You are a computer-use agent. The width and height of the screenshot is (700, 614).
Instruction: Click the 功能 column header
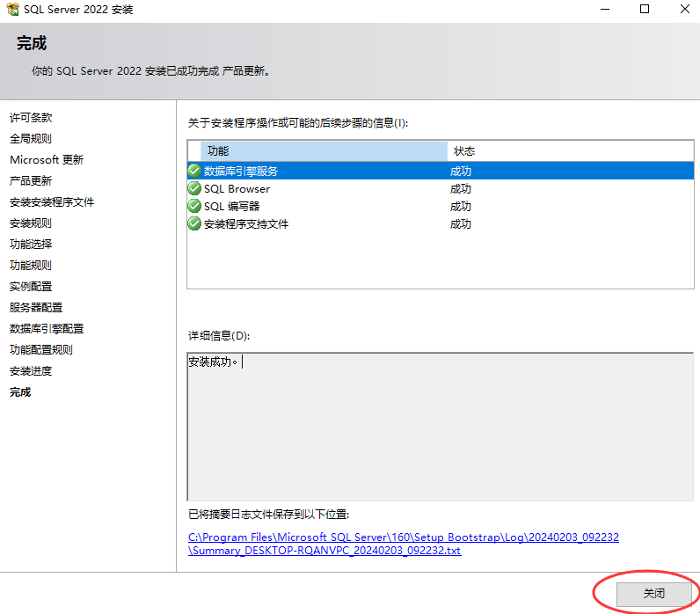click(x=324, y=151)
